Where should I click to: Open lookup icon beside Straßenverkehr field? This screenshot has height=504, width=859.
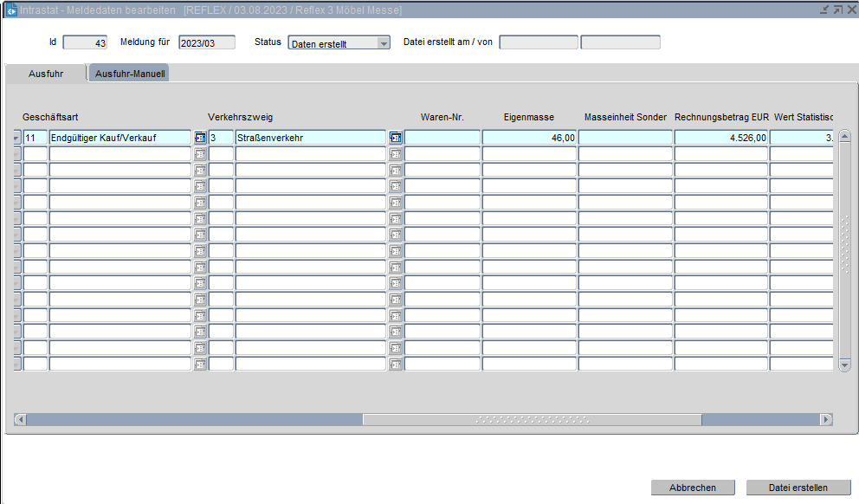click(x=395, y=138)
